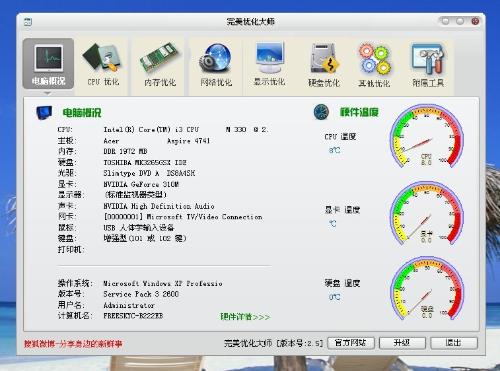The image size is (500, 371).
Task: Select the computer name 'FREESKYC-B222EB'
Action: pyautogui.click(x=133, y=316)
